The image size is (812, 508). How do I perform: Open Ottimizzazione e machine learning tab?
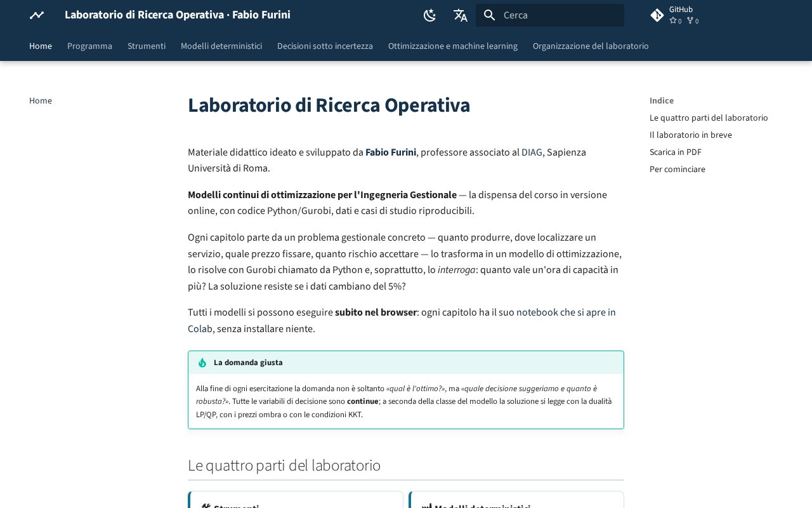tap(453, 46)
